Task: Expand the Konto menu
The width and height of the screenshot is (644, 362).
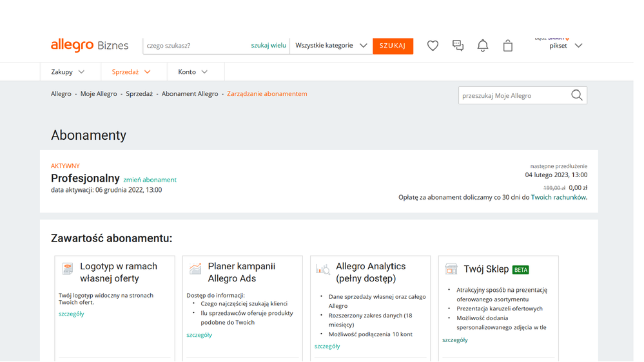Action: 193,72
